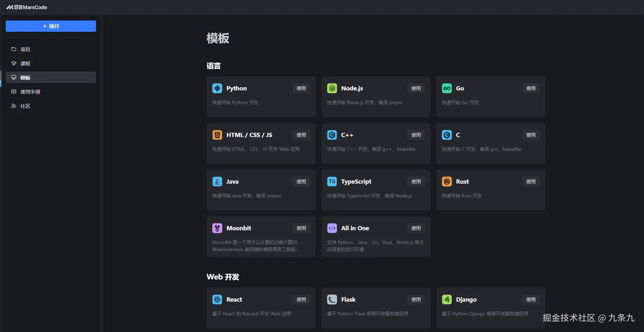The width and height of the screenshot is (644, 332).
Task: Use the HTML / CSS / JS template
Action: (301, 135)
